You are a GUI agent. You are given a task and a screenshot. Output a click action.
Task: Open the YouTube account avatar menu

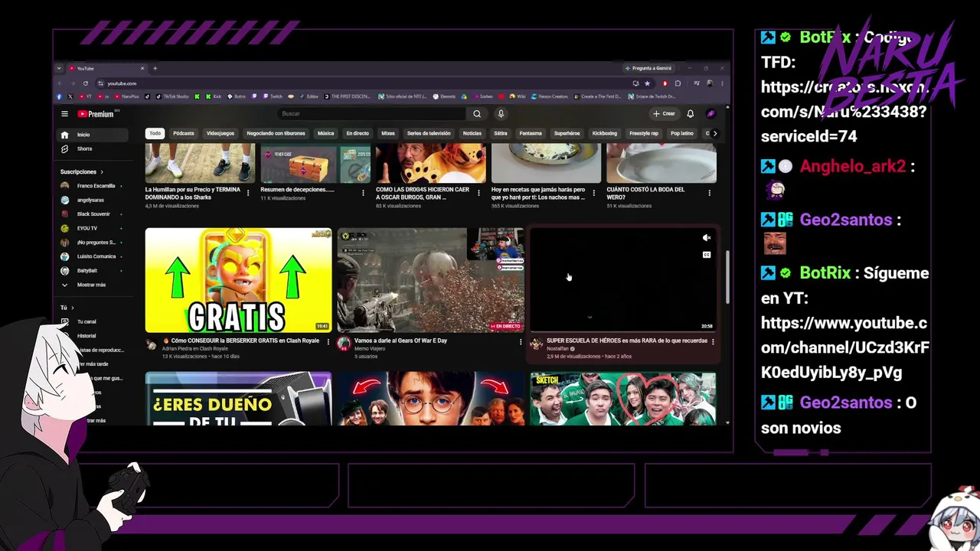coord(710,114)
